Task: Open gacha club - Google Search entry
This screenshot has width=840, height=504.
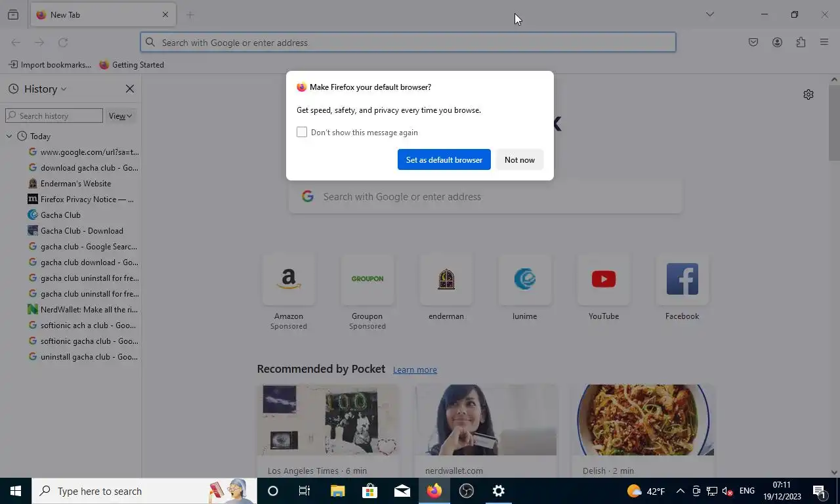Action: (x=83, y=247)
